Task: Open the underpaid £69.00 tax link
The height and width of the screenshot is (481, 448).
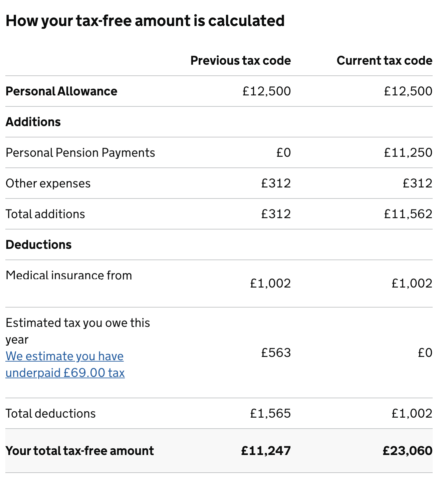Action: click(65, 365)
